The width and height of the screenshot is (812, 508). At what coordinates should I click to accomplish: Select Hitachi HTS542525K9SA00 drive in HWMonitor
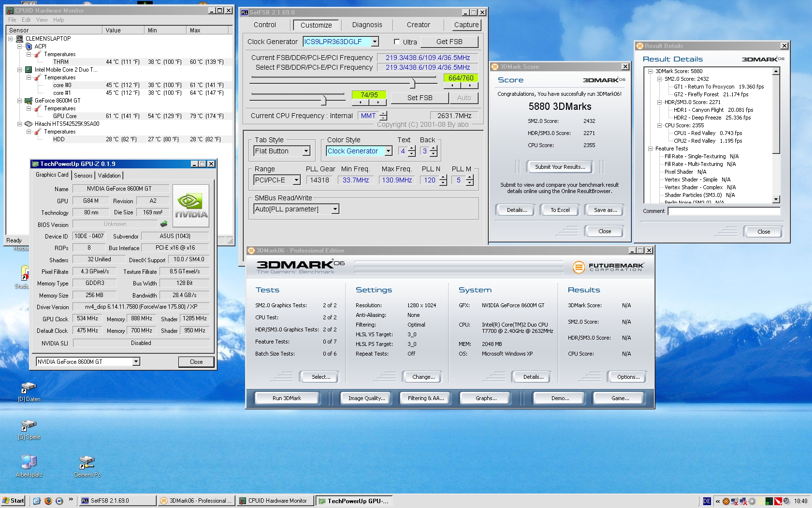tap(67, 124)
